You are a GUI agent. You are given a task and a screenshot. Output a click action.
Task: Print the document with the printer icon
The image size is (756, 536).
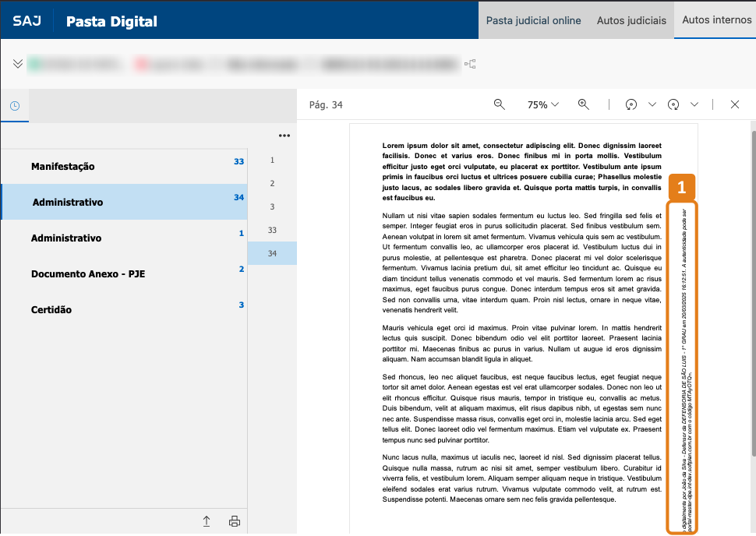point(235,521)
